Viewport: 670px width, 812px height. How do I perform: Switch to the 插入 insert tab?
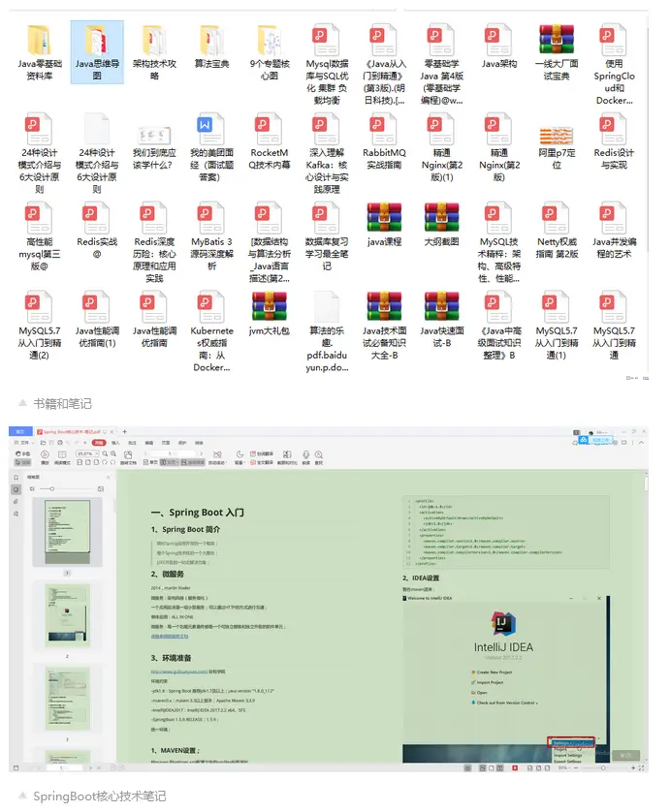tap(115, 443)
